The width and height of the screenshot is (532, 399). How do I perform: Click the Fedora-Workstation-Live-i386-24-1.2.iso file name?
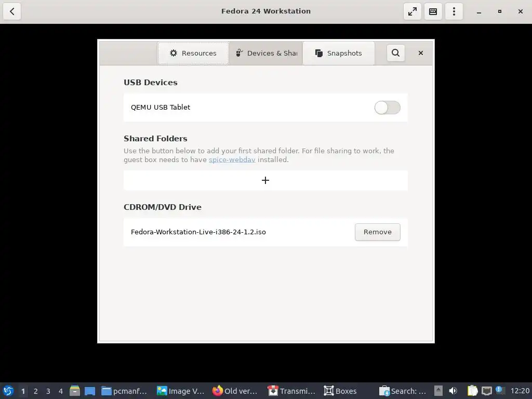198,232
